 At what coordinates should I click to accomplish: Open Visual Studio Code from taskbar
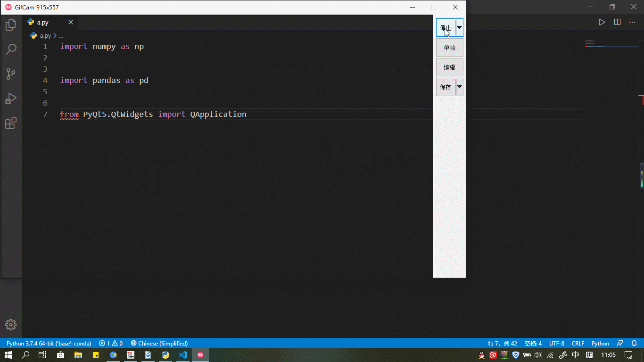point(183,355)
